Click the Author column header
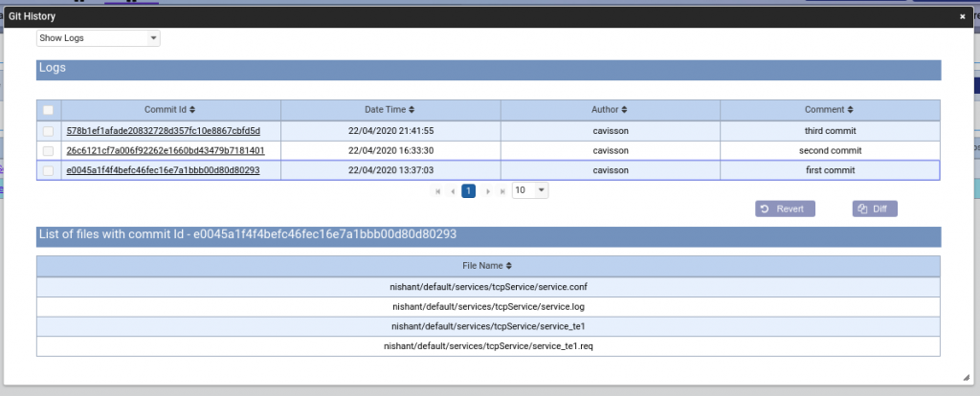The width and height of the screenshot is (980, 396). coord(610,110)
